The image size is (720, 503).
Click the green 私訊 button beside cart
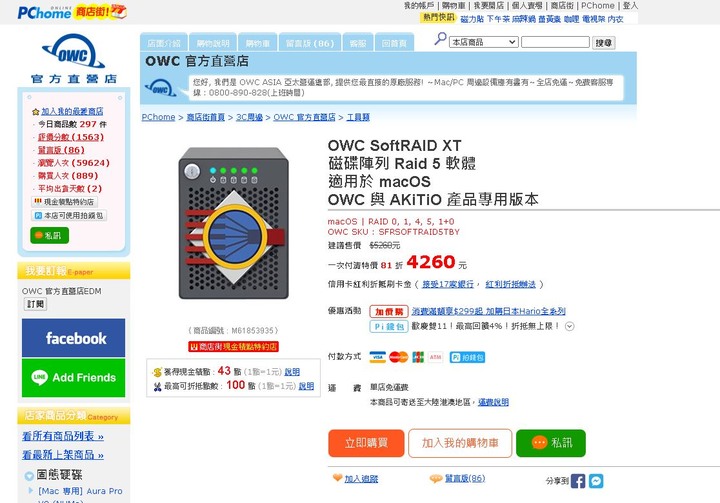tap(551, 443)
